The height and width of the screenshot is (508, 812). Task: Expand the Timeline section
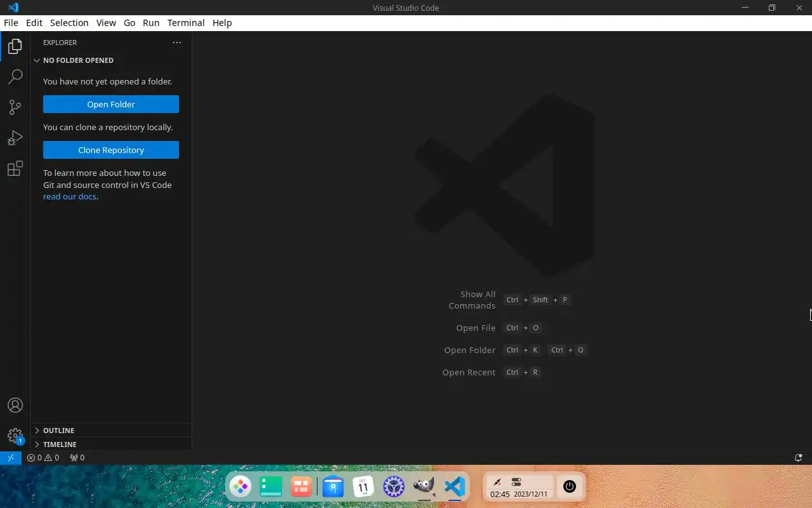(x=111, y=444)
